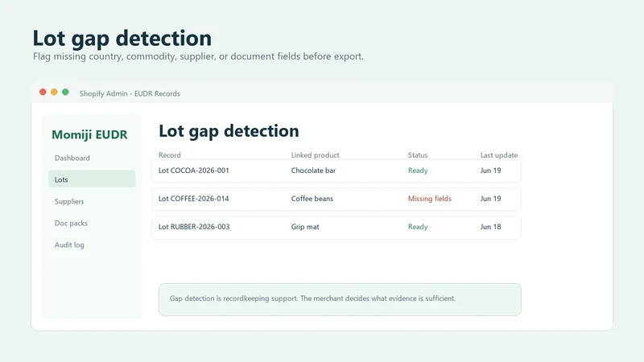644x362 pixels.
Task: Click the Status column header
Action: pyautogui.click(x=418, y=155)
